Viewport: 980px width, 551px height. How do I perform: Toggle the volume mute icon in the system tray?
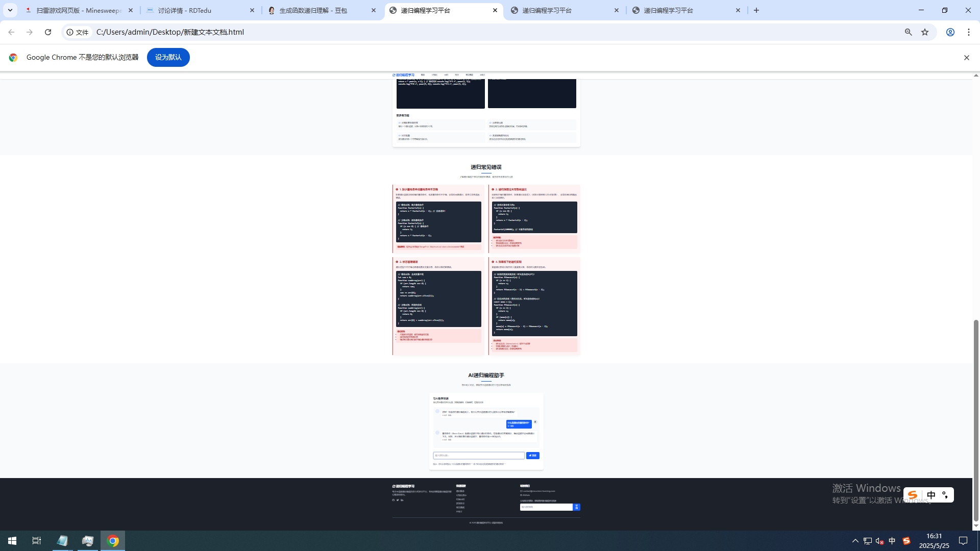(879, 541)
